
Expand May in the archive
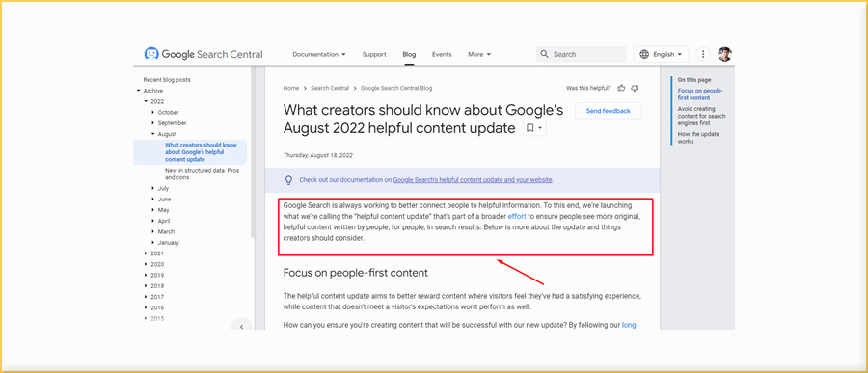[152, 210]
